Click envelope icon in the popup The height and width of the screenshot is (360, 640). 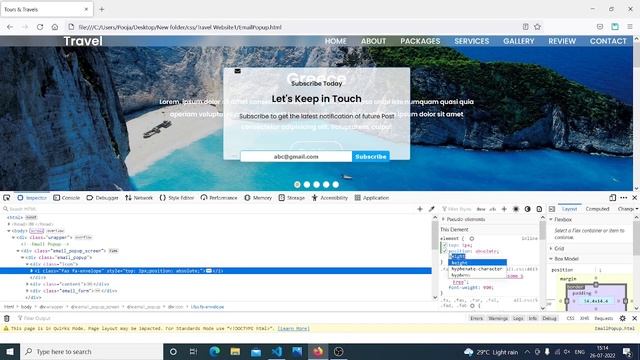(x=238, y=71)
